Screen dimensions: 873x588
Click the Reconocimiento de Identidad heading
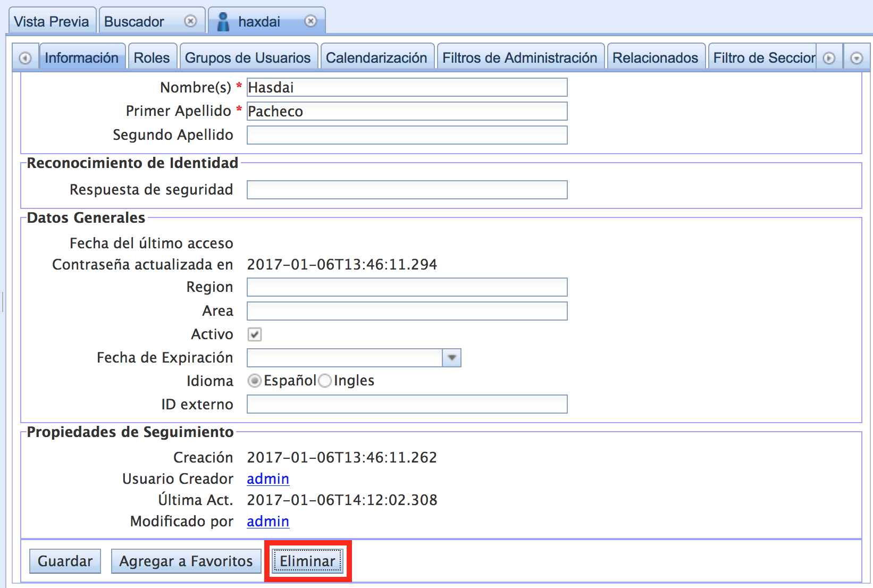pyautogui.click(x=132, y=163)
